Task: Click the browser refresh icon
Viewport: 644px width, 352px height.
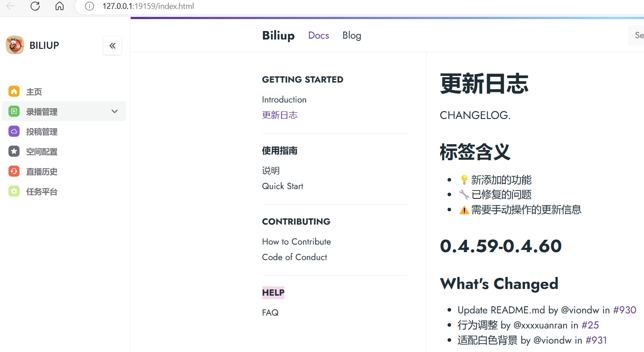Action: [x=35, y=7]
